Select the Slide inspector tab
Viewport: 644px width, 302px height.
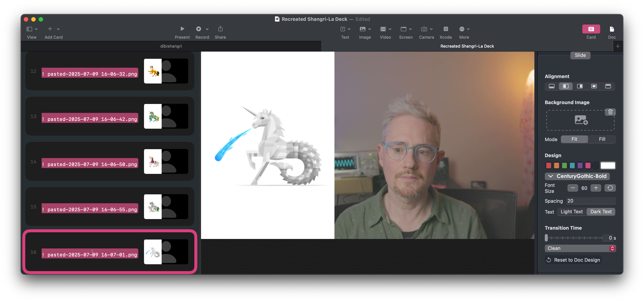click(580, 55)
